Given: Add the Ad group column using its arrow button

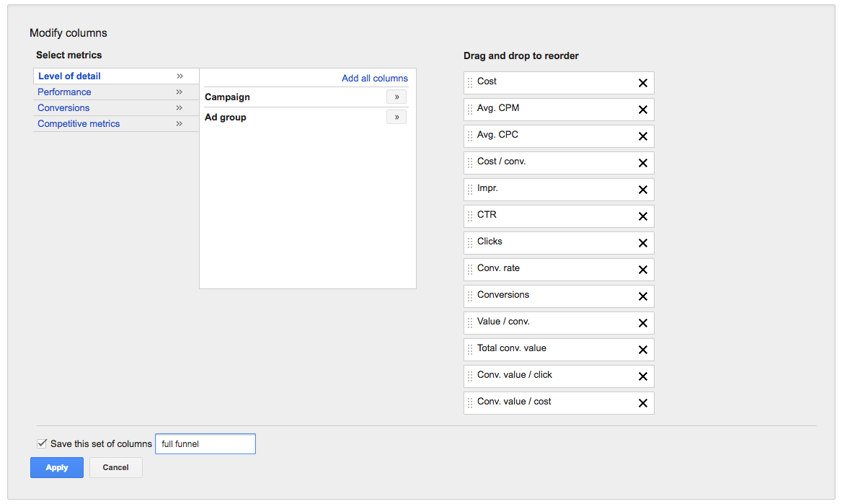Looking at the screenshot, I should (x=396, y=117).
